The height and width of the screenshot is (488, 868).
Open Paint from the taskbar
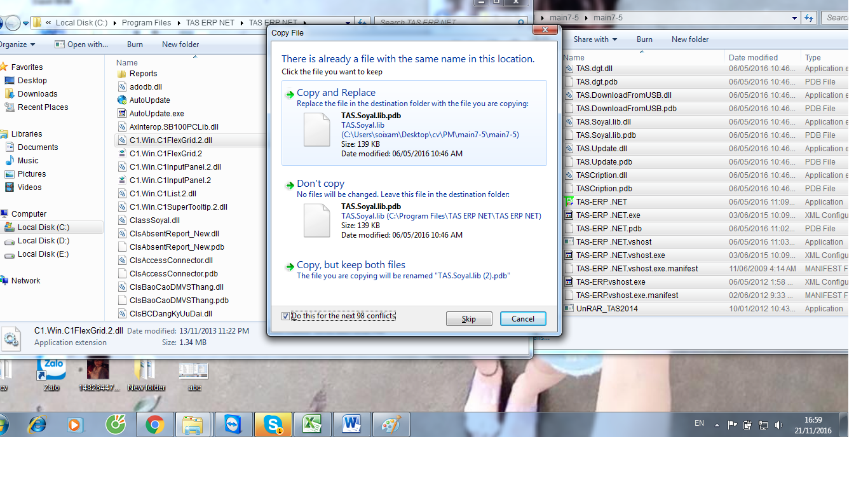(x=391, y=424)
